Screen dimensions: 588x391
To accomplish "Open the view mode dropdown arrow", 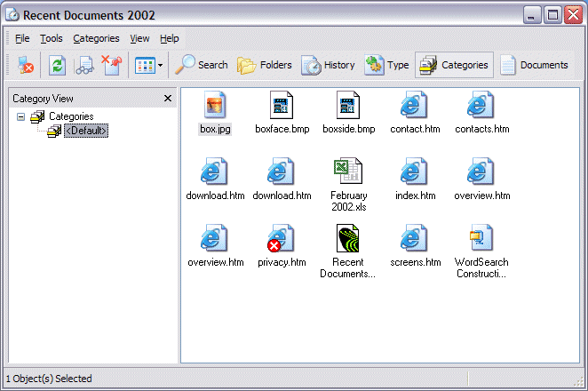I will (x=160, y=65).
